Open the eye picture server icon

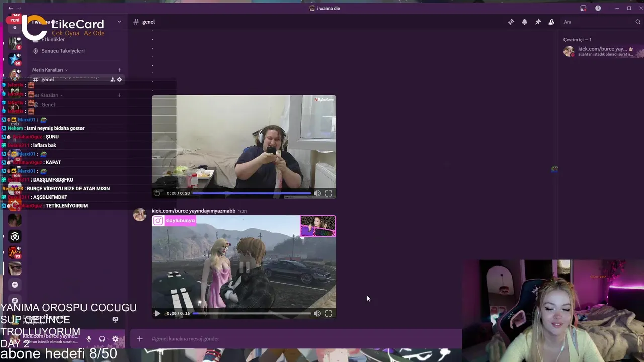pos(15,268)
